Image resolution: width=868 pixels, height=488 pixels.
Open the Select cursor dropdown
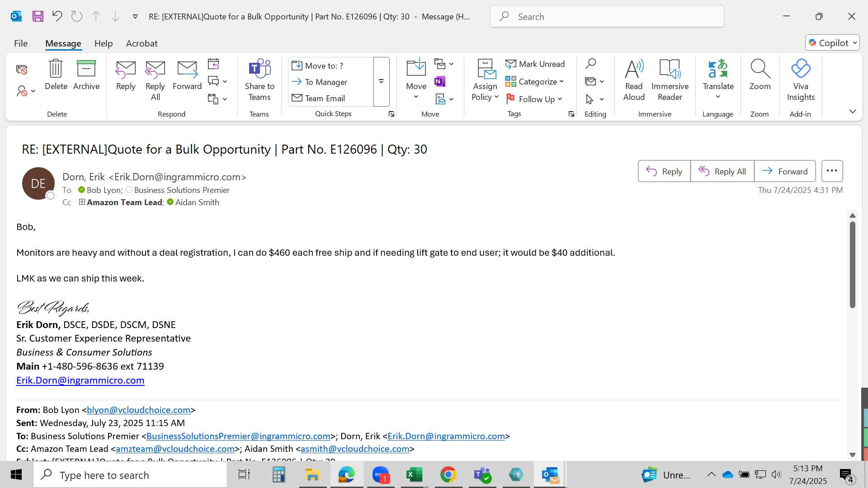point(594,99)
